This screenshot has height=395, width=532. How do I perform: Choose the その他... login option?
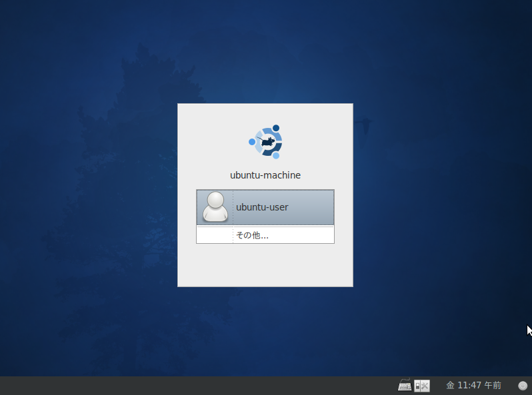265,235
